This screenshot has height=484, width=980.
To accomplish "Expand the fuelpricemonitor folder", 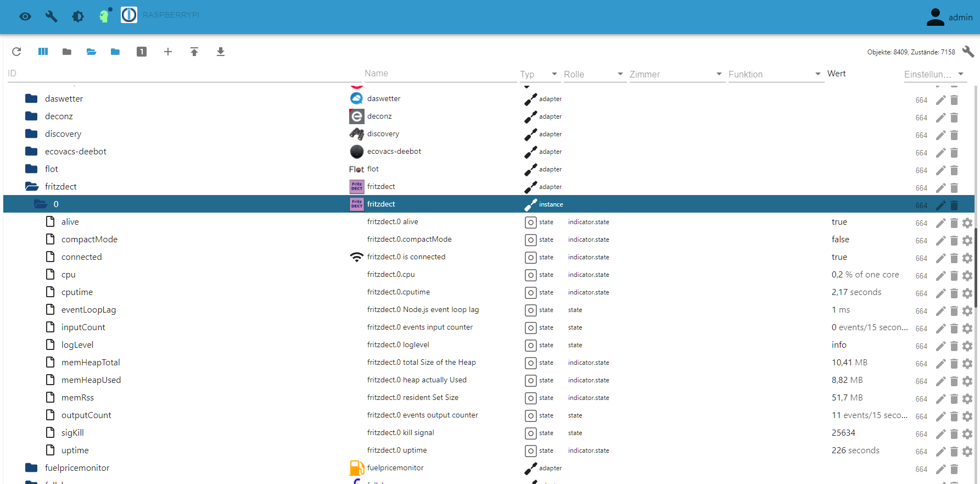I will pos(31,468).
